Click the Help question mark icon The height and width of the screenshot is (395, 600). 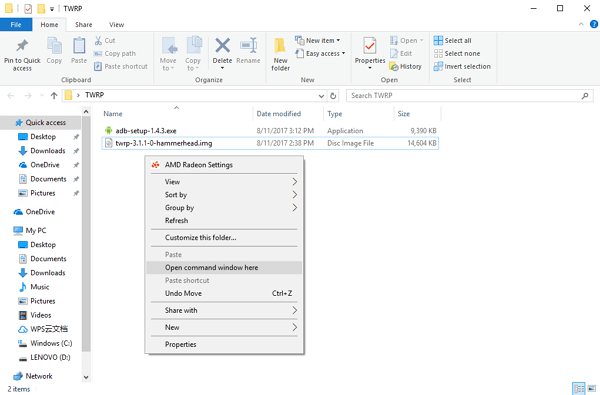coord(594,24)
